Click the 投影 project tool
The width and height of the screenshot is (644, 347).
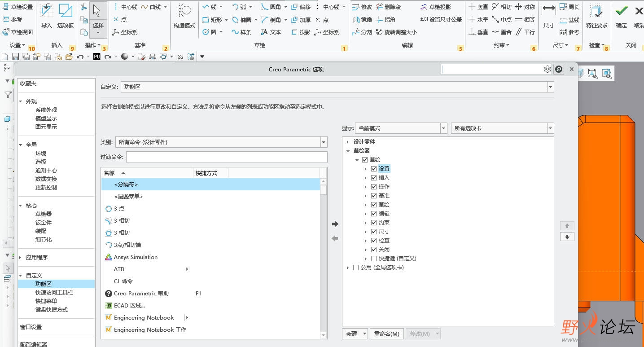click(x=301, y=32)
